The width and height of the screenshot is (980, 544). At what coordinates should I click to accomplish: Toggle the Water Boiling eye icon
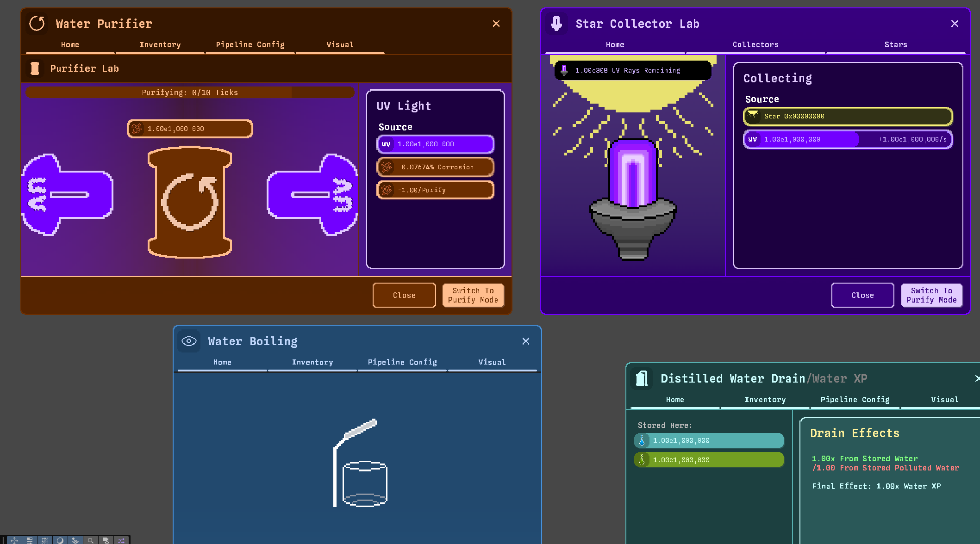click(x=189, y=341)
